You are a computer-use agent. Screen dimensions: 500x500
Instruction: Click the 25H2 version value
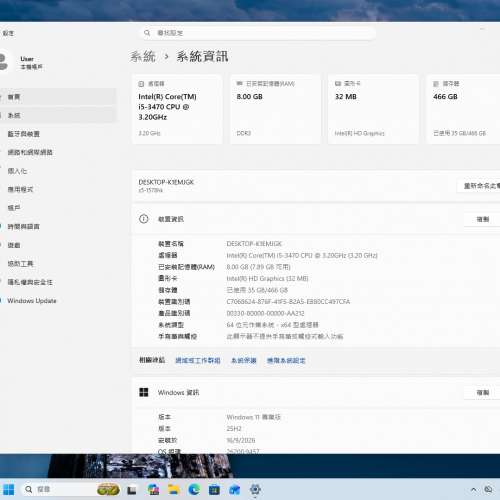coord(234,429)
